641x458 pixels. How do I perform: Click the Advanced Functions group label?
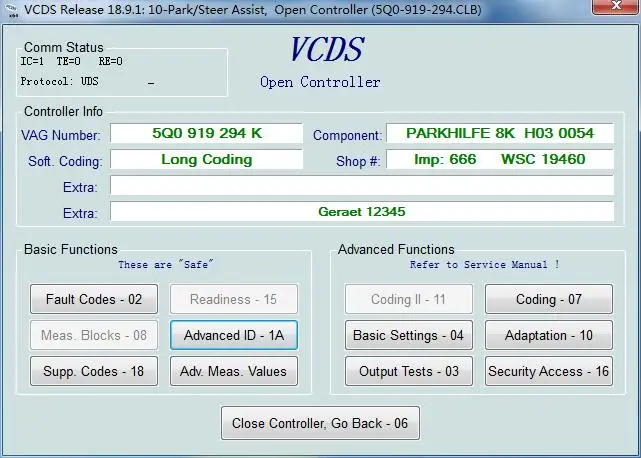[x=396, y=249]
